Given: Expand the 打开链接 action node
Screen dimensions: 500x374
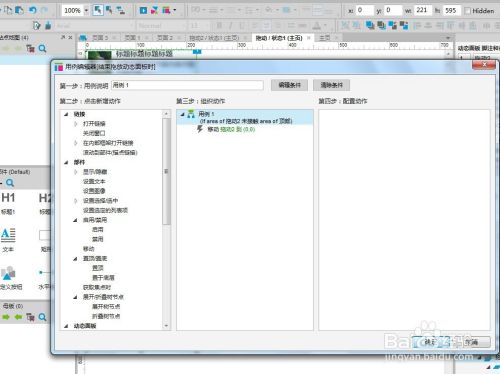Looking at the screenshot, I should (76, 124).
